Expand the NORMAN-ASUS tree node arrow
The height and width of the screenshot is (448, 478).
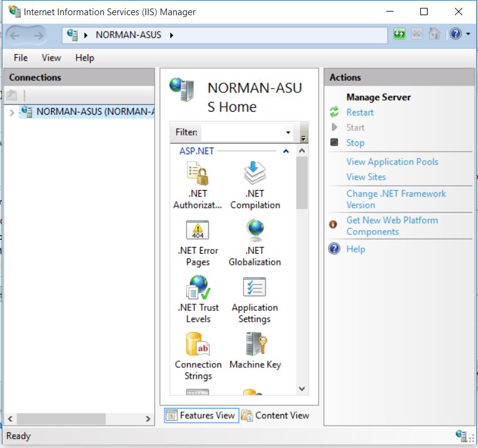click(x=12, y=113)
